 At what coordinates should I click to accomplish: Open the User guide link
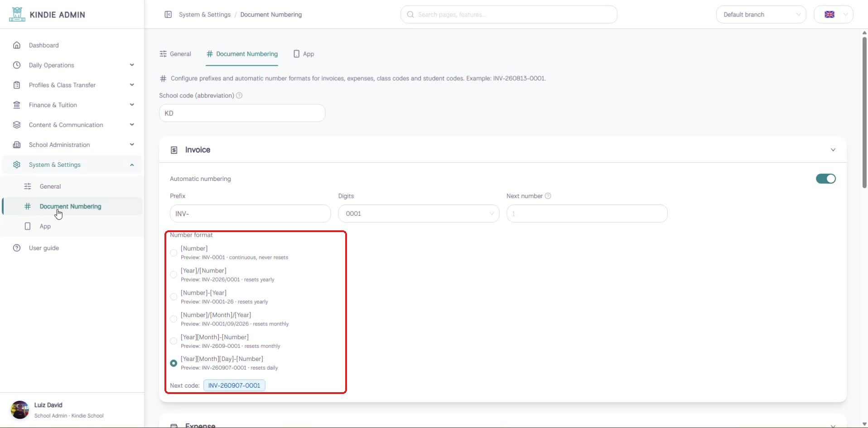44,248
